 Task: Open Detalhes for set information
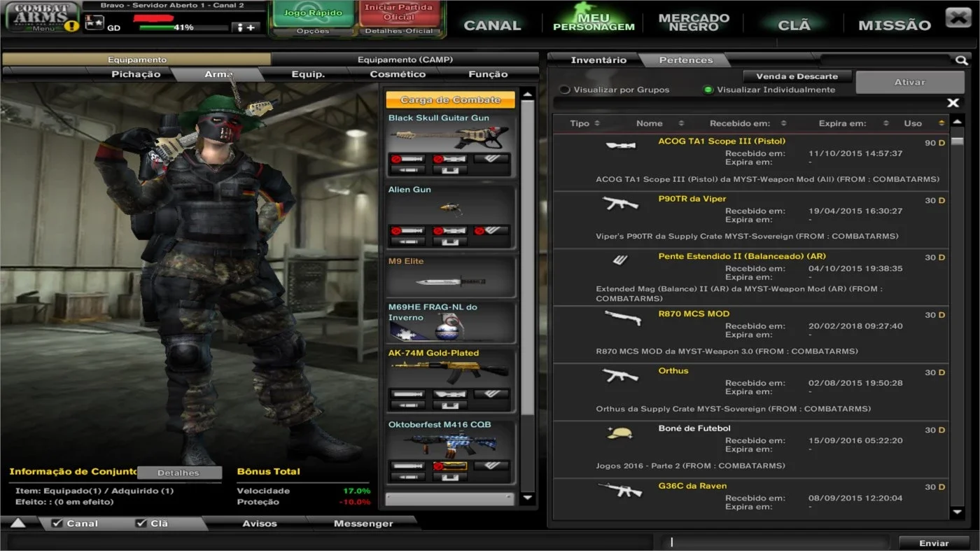(179, 473)
